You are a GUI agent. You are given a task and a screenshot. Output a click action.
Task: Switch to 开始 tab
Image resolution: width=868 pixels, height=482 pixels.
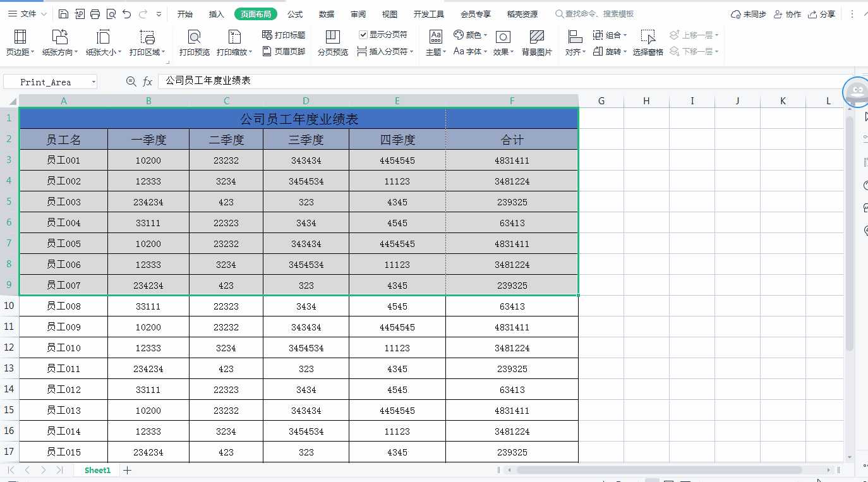click(184, 14)
